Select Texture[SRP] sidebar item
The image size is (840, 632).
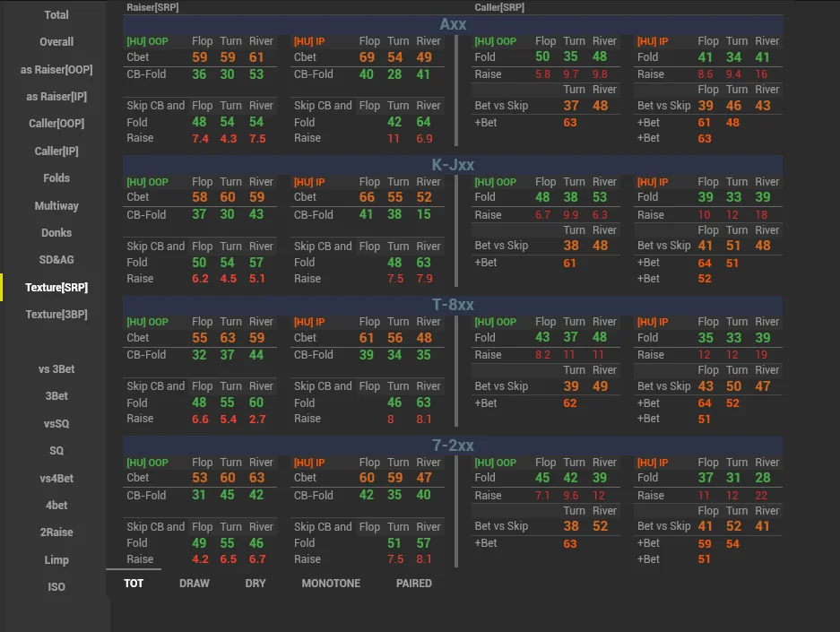point(56,287)
